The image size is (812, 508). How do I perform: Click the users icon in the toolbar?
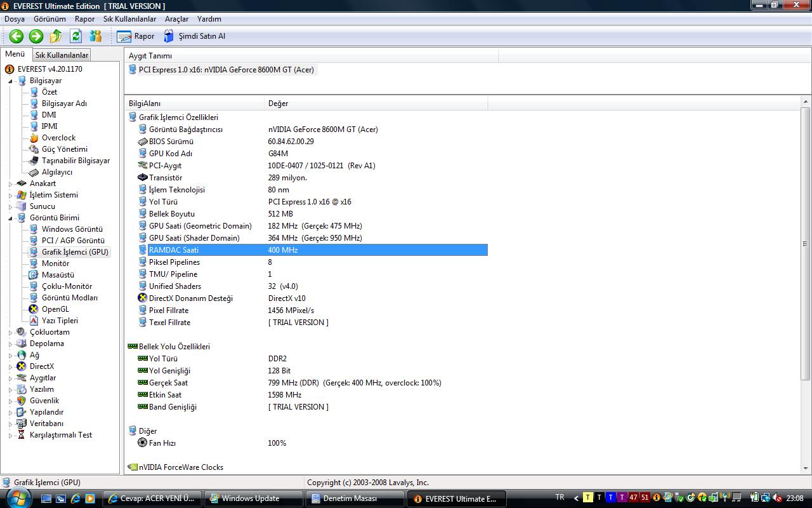click(x=96, y=36)
